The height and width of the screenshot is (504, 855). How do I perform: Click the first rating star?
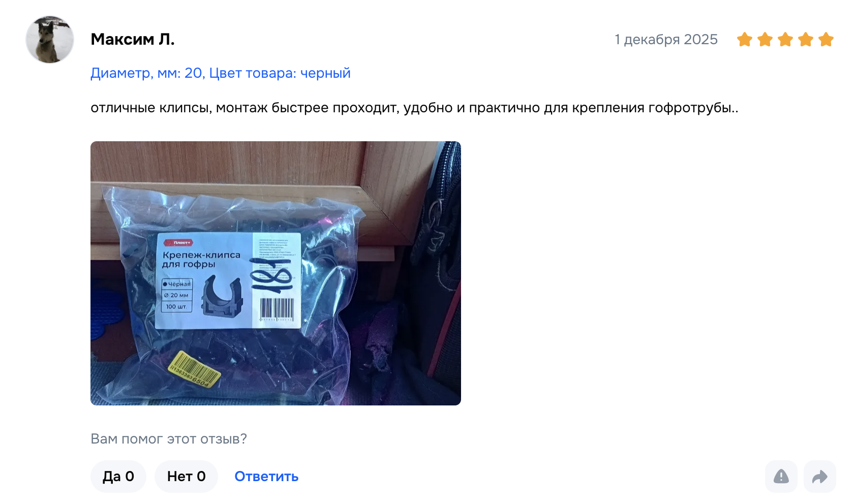[745, 39]
